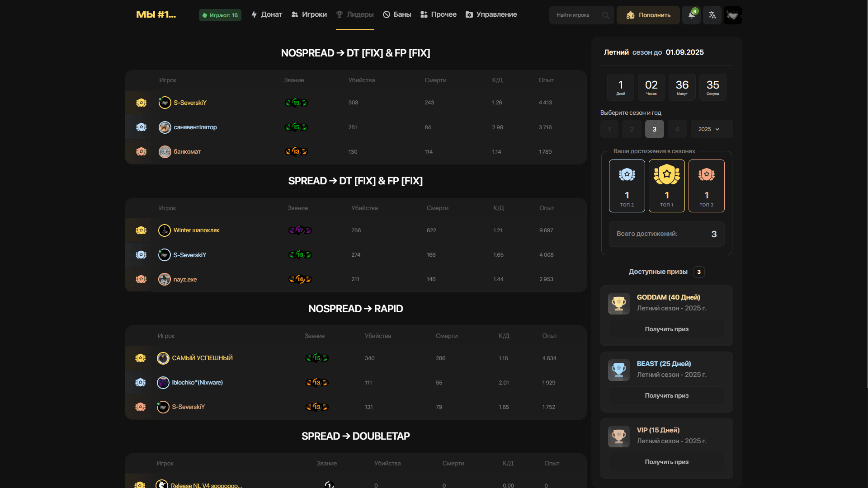This screenshot has height=488, width=868.
Task: Claim the VIP (15 Дней) prize
Action: (667, 462)
